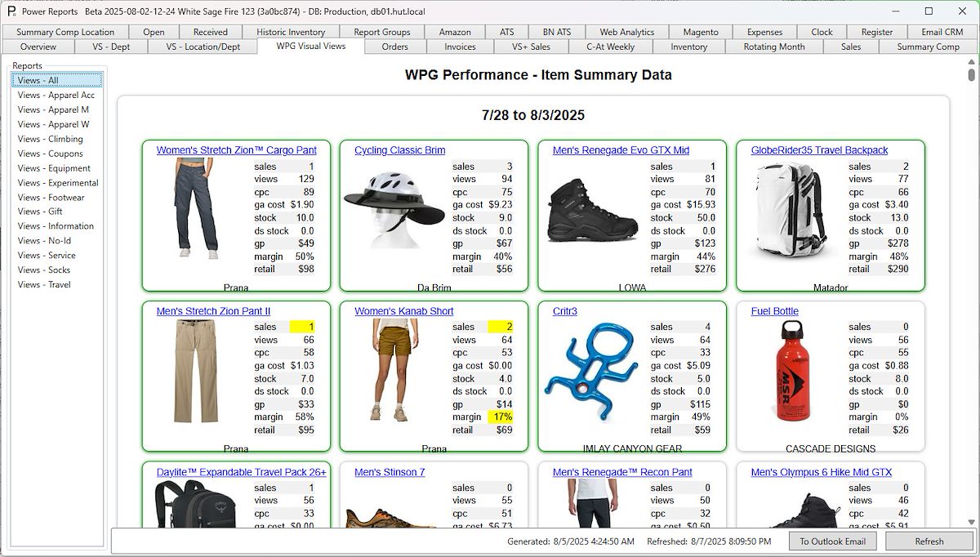
Task: Open Women's Stretch Zion Cargo Pant link
Action: [237, 150]
